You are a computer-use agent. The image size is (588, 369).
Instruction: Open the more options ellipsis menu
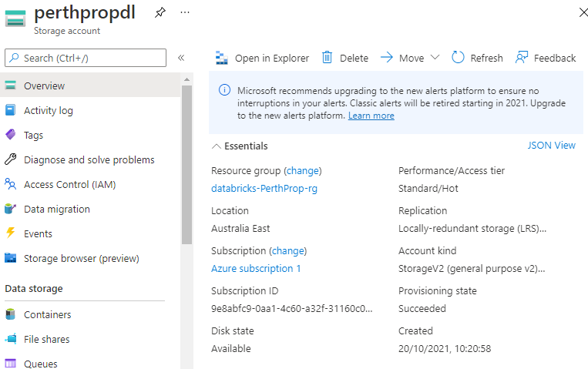coord(184,13)
